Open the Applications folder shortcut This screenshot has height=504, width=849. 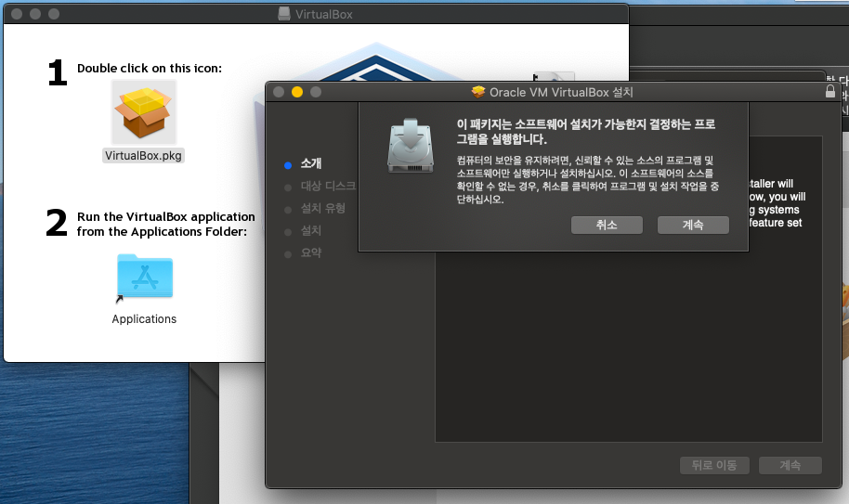[x=145, y=277]
